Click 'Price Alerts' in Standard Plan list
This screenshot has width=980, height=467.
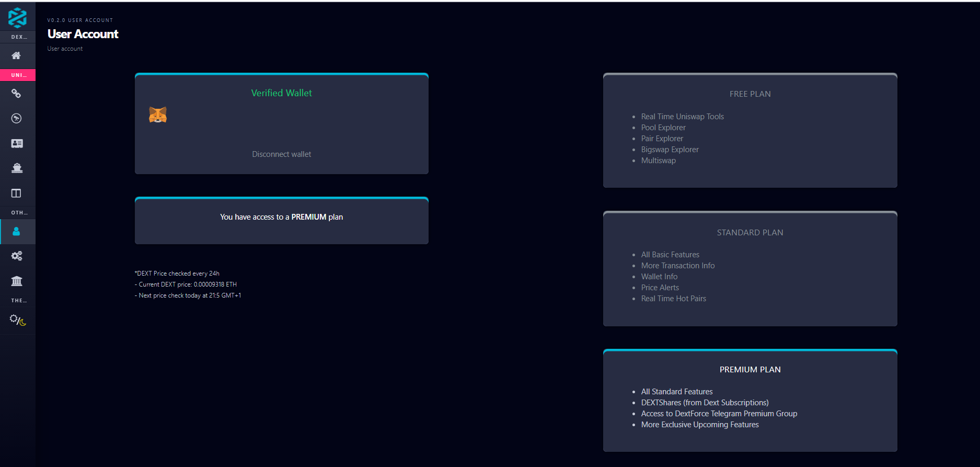coord(660,288)
